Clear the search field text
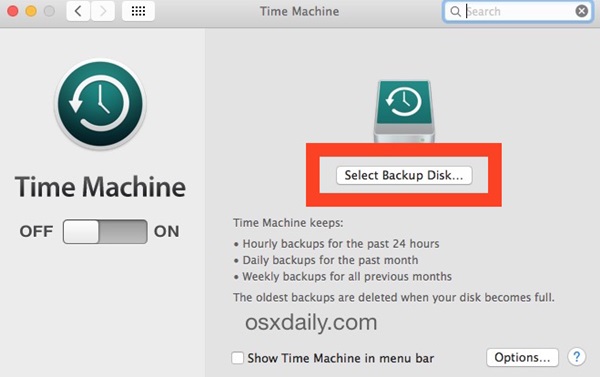Screen dimensions: 600x377 coord(582,11)
